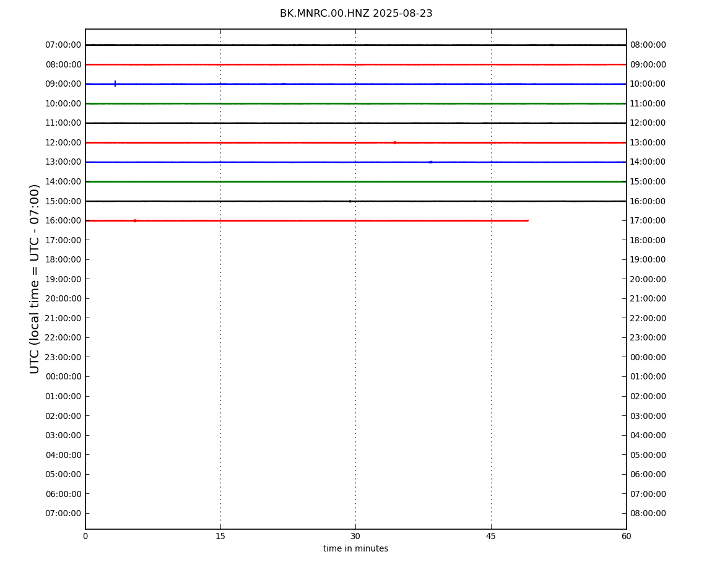Select the left-axis UTC label 20:00:00
The image size is (712, 588).
coord(63,299)
